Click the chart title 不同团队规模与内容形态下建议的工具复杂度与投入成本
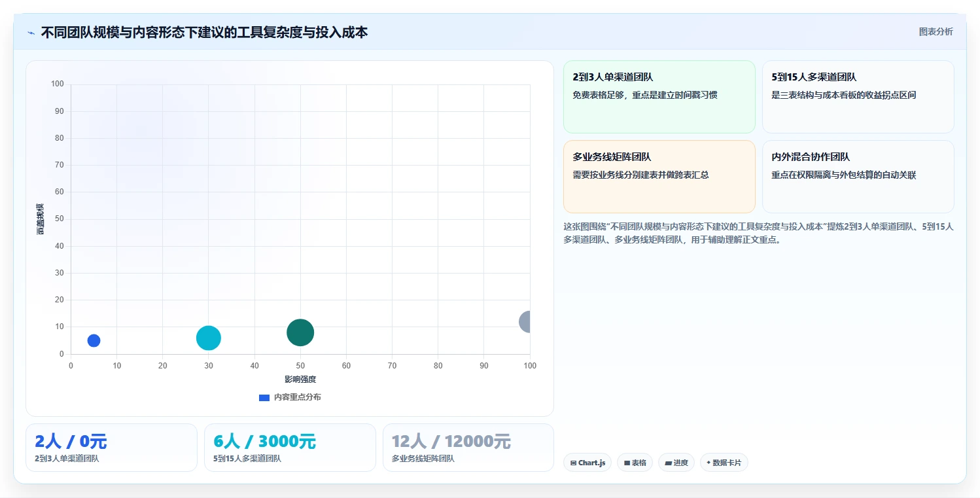Image resolution: width=980 pixels, height=498 pixels. click(204, 32)
